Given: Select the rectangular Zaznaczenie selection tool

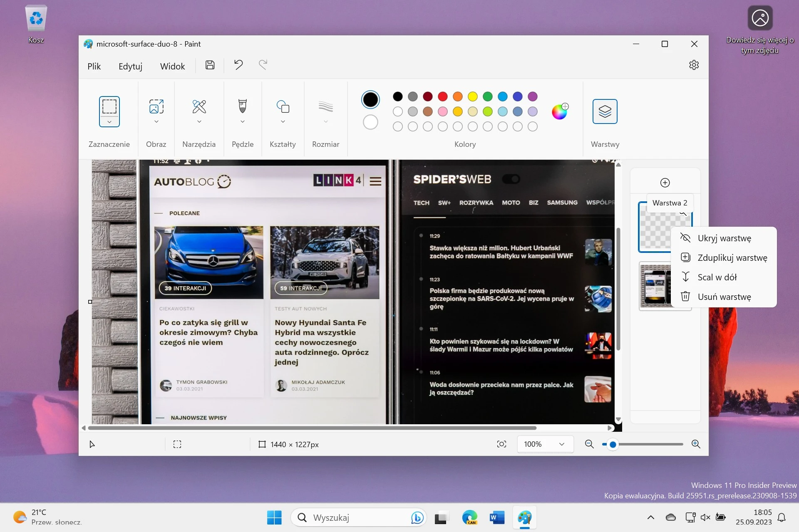Looking at the screenshot, I should [109, 106].
